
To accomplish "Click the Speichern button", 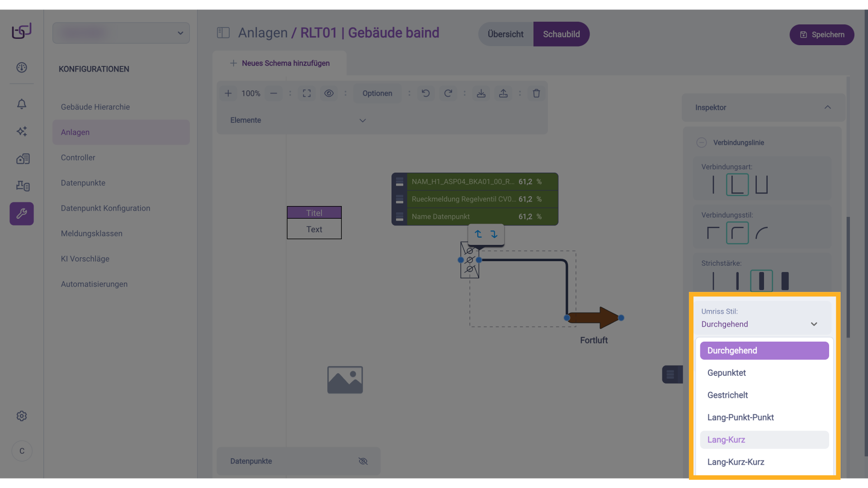I will tap(821, 35).
